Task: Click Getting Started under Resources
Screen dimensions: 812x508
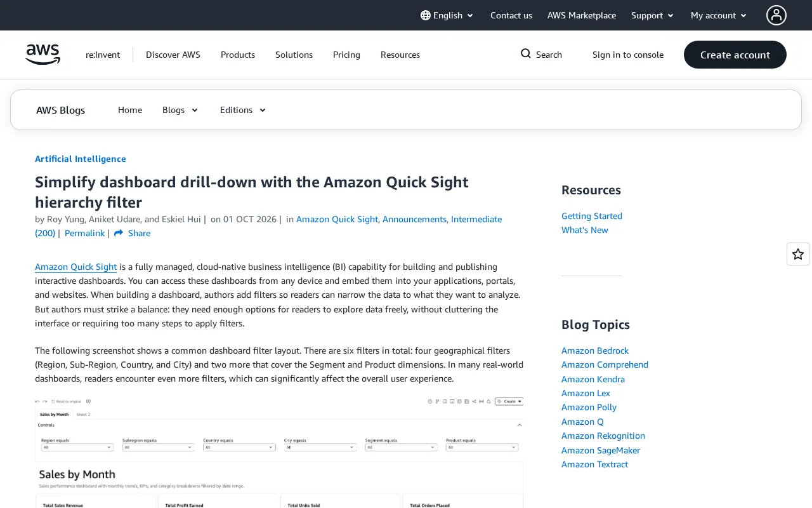Action: pos(592,216)
